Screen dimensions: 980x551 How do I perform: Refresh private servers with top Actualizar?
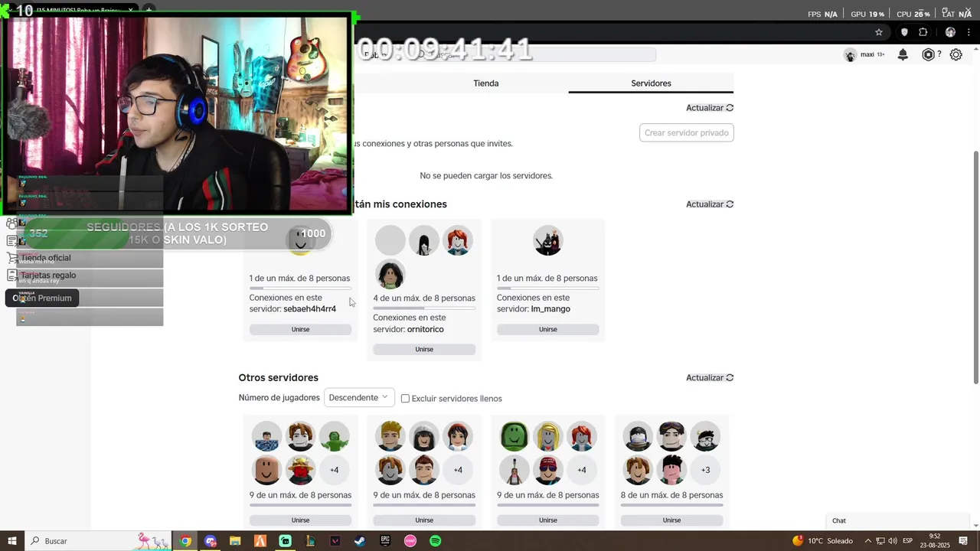tap(710, 108)
